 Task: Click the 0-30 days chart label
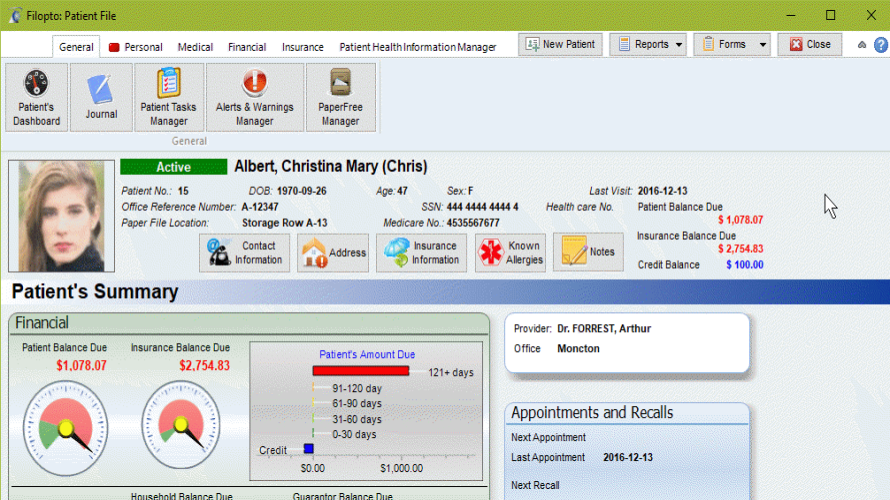point(354,435)
